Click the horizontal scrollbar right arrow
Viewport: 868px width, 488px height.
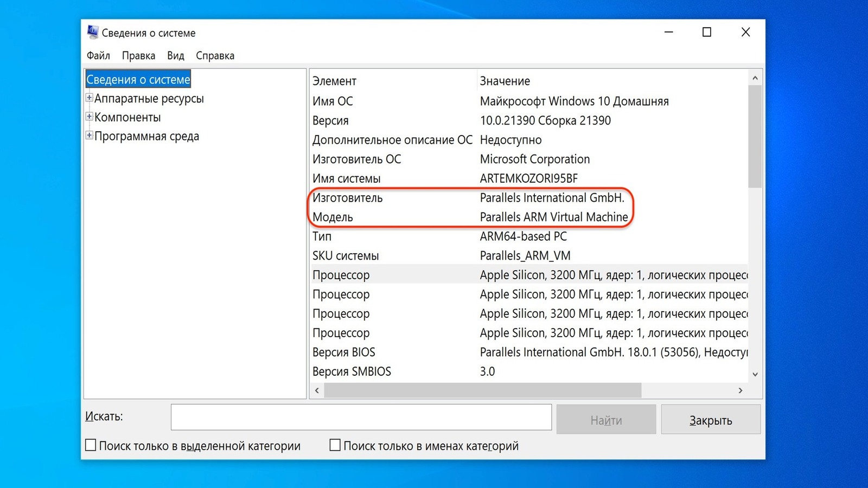pyautogui.click(x=741, y=390)
